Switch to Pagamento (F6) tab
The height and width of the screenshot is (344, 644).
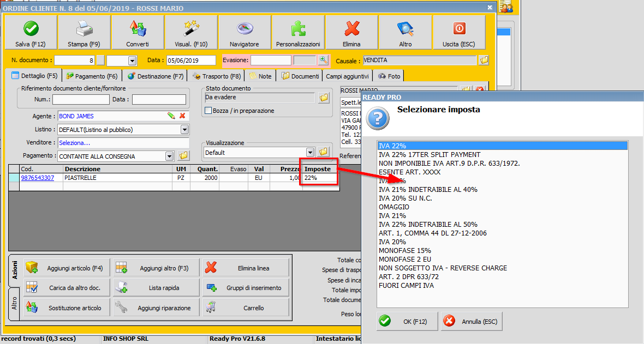click(x=92, y=76)
